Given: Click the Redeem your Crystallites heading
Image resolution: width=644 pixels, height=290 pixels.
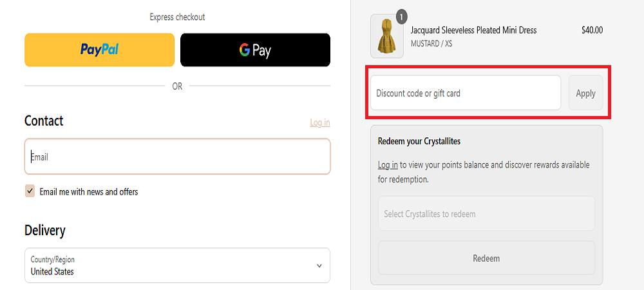Looking at the screenshot, I should pyautogui.click(x=419, y=141).
